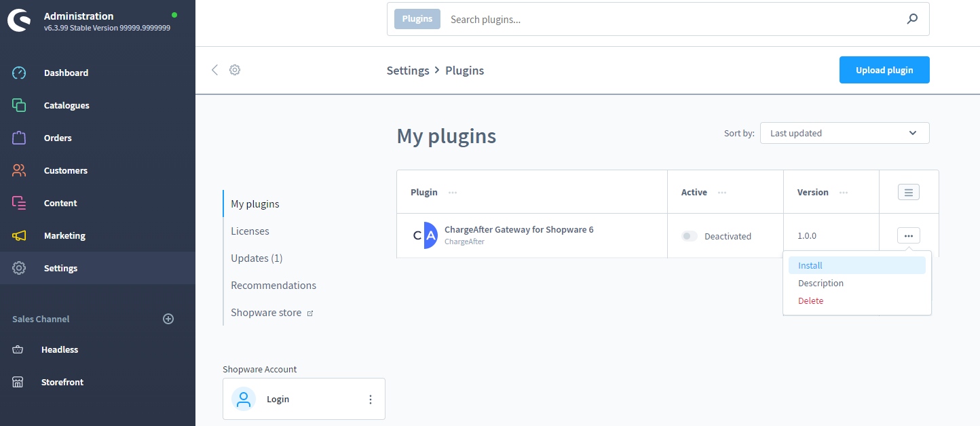Click the ChargeAfter plugin logo
980x426 pixels.
426,235
